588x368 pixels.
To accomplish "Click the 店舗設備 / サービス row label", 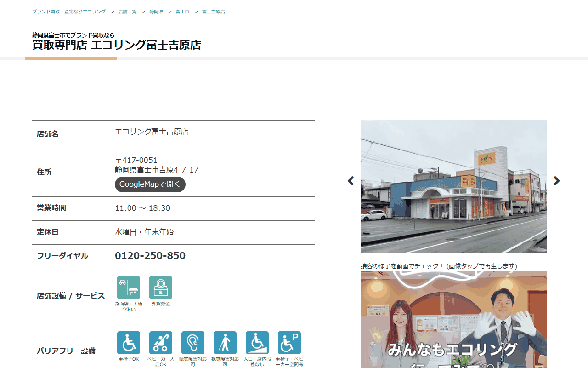I will point(71,296).
